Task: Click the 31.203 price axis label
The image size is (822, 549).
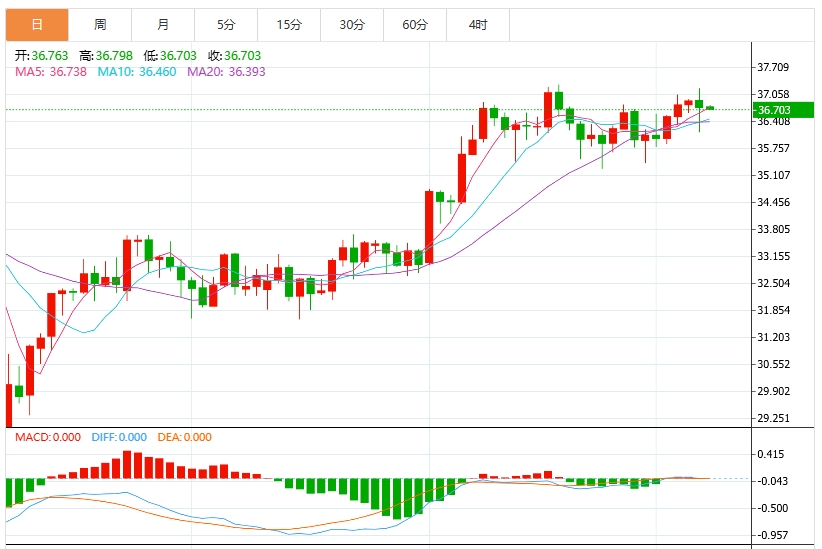Action: (773, 337)
